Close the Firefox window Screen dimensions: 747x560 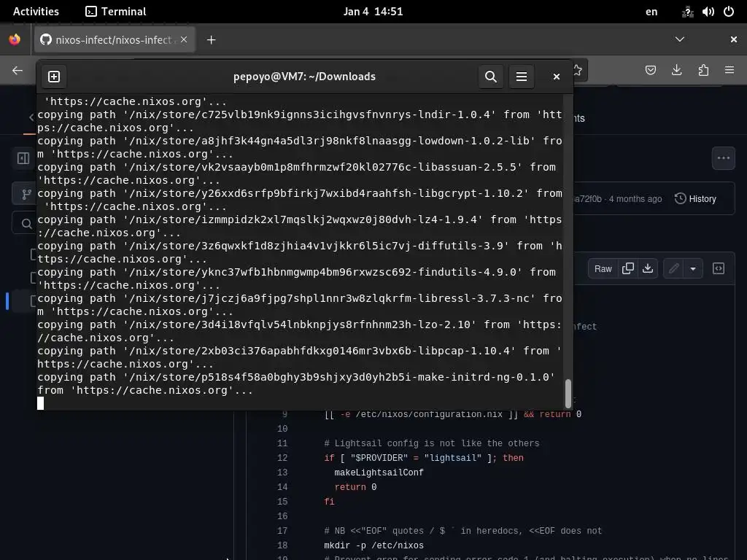click(x=734, y=39)
